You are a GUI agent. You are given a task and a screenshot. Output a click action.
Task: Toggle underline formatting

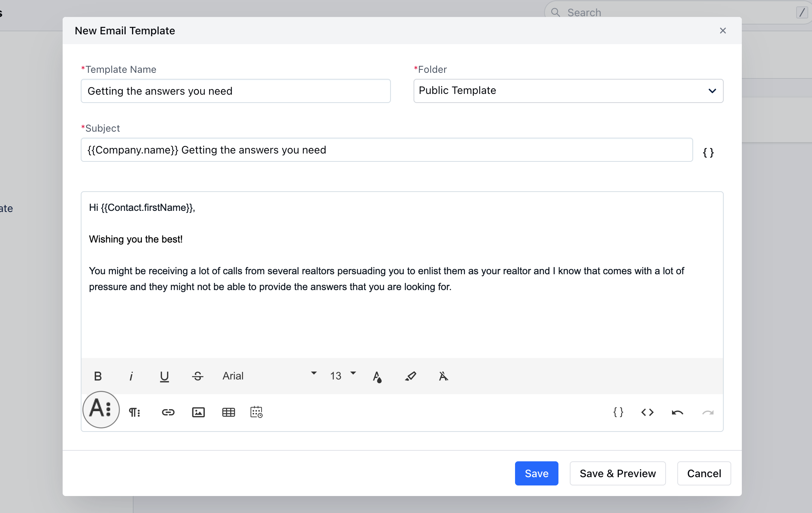[x=164, y=376]
